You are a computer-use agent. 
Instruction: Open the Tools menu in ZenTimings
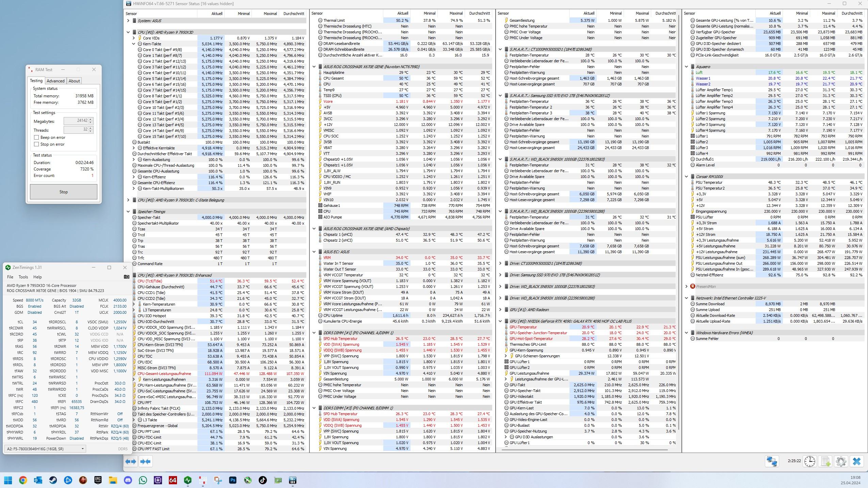[23, 277]
